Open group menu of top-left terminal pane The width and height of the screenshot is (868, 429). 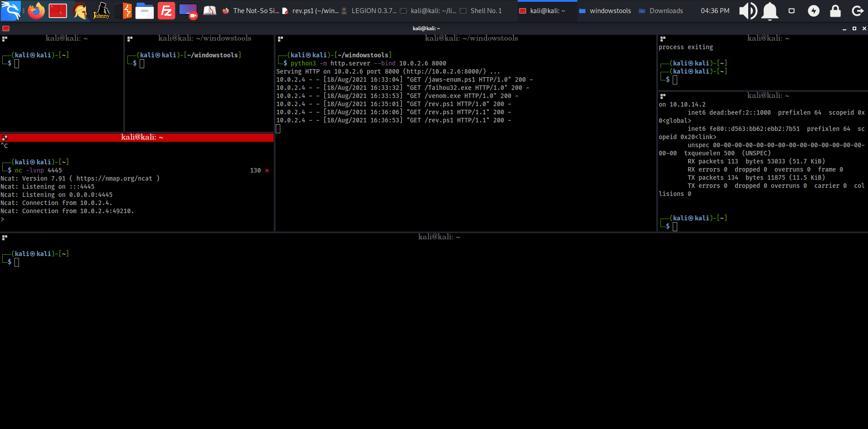[5, 39]
